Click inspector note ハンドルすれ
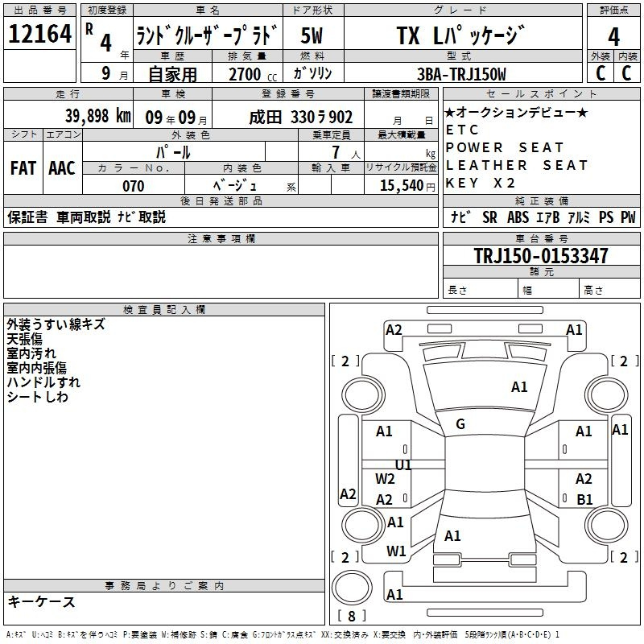Screen dimensions: 644x644 click(x=43, y=382)
